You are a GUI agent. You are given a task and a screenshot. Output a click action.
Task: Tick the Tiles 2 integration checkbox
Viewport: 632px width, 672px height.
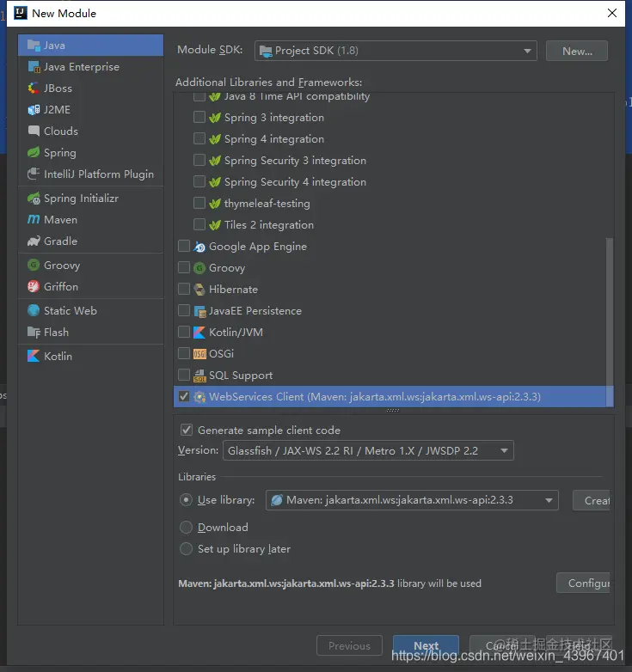(x=199, y=224)
